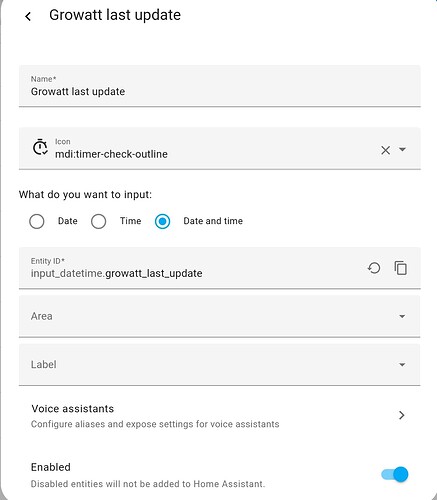Select the Date radio option
The width and height of the screenshot is (437, 500).
[37, 221]
